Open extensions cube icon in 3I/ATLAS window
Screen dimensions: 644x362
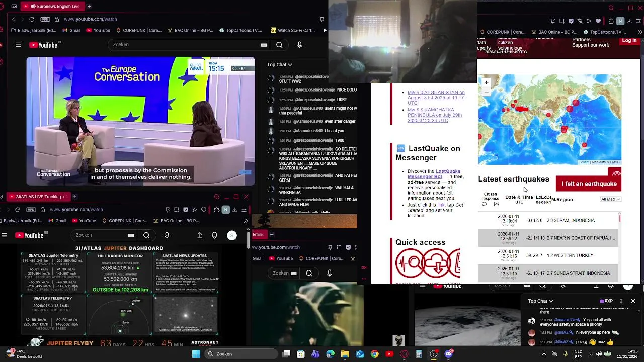pos(216,210)
